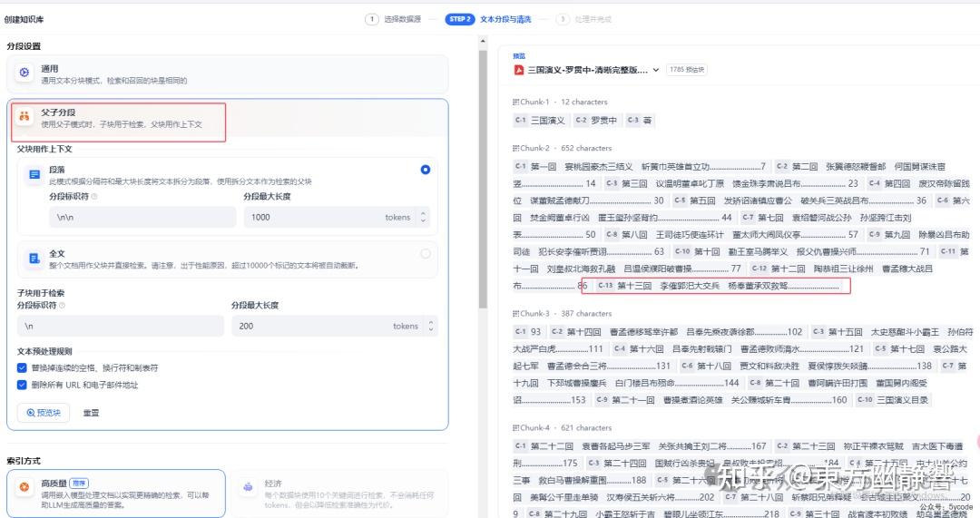Click the child \n delimiter input field

click(121, 327)
